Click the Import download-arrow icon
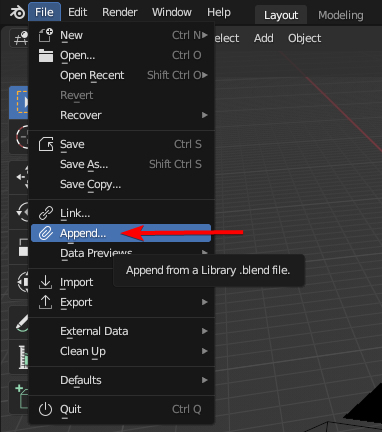Screen dimensions: 382x432 [46, 282]
